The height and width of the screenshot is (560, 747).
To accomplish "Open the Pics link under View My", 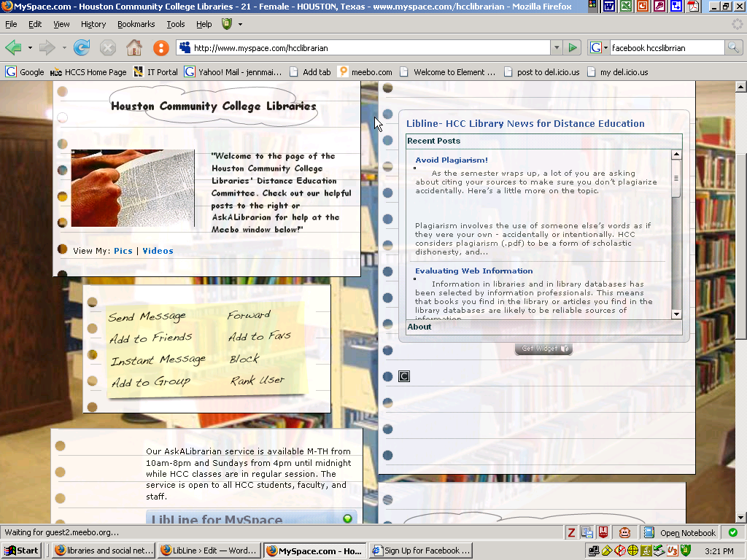I will coord(123,251).
